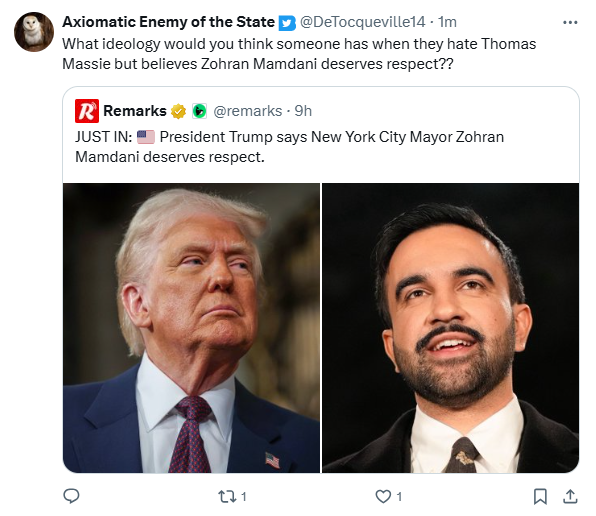Repost this tweet with the retweet icon
The image size is (596, 516).
click(x=227, y=497)
